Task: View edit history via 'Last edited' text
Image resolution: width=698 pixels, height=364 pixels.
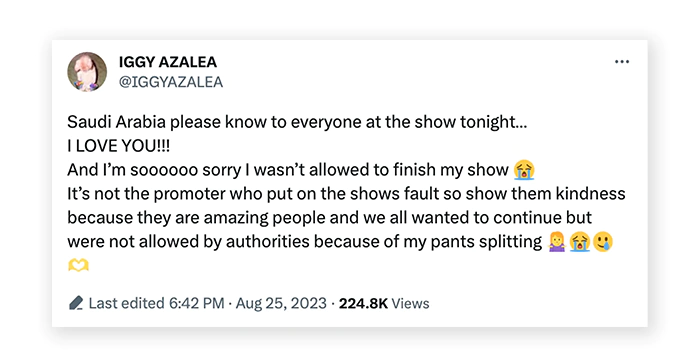Action: pos(127,303)
